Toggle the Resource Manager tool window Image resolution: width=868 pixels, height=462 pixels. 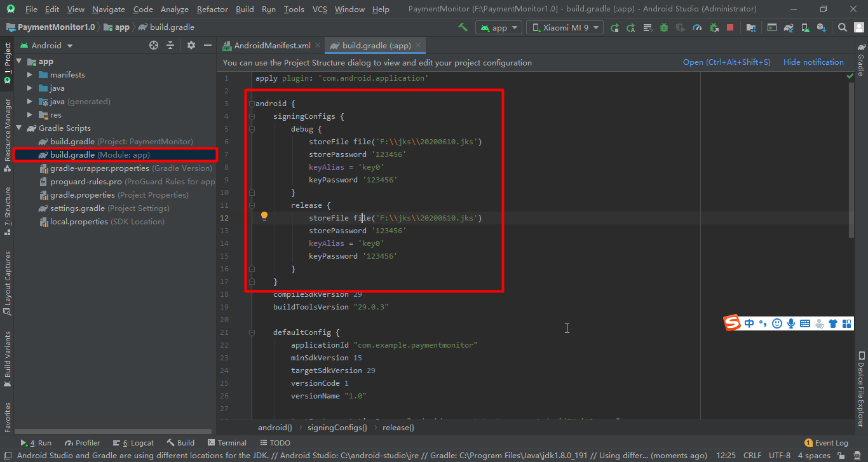click(x=7, y=135)
